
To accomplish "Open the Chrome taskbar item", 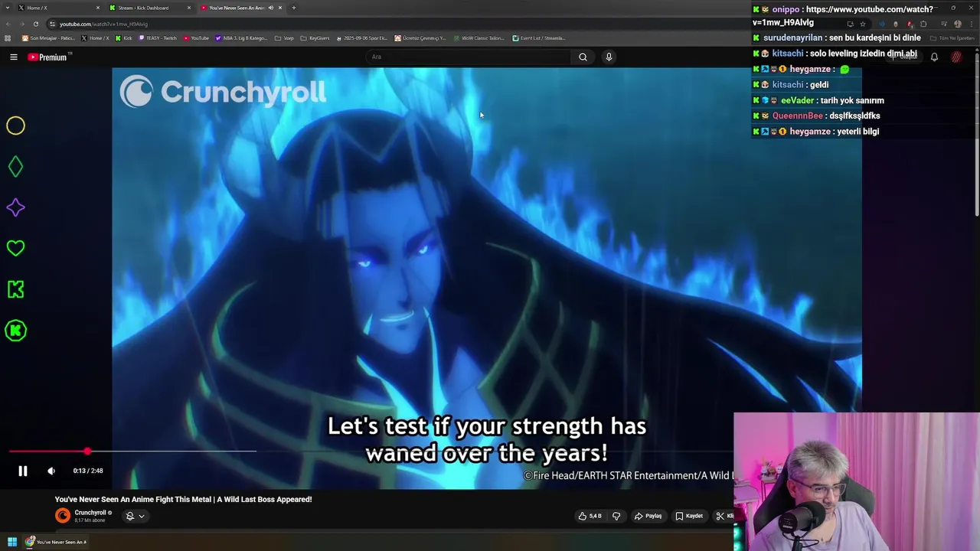I will pos(56,542).
